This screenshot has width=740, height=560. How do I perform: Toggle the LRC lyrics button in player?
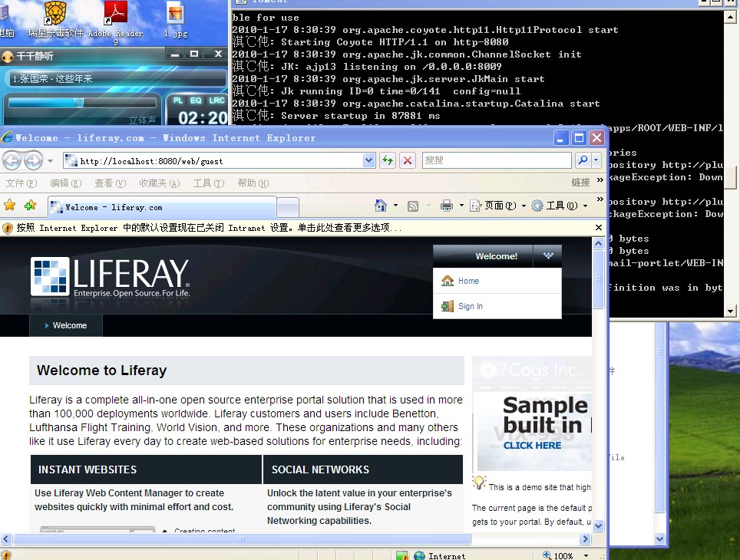(x=216, y=100)
